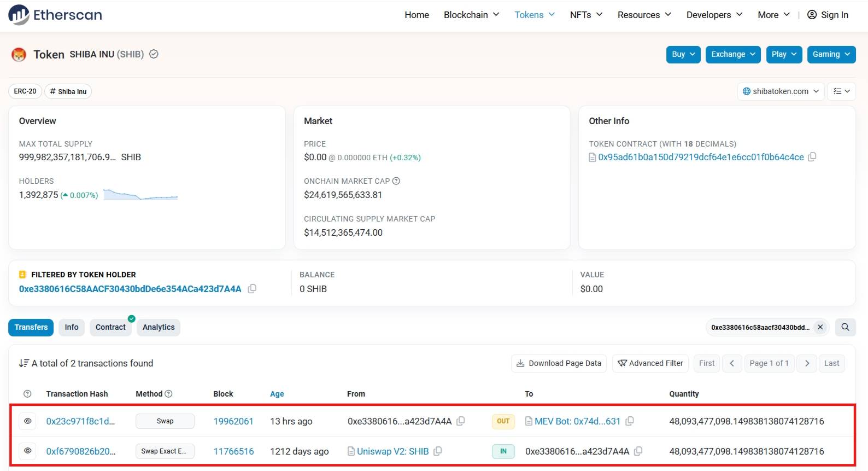This screenshot has width=868, height=471.
Task: Go to the next transactions page arrow
Action: click(807, 363)
